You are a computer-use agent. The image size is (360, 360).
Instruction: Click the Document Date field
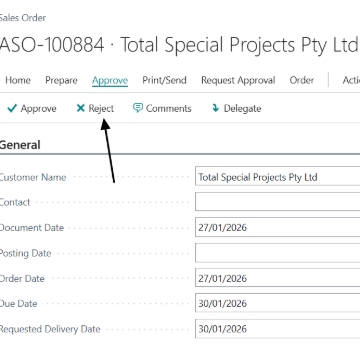(x=277, y=227)
